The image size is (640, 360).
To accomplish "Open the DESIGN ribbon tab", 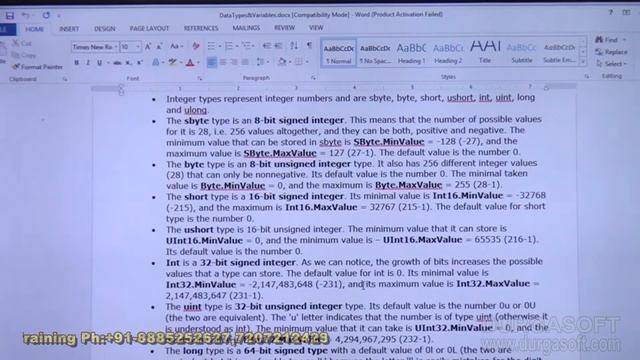I will (104, 29).
